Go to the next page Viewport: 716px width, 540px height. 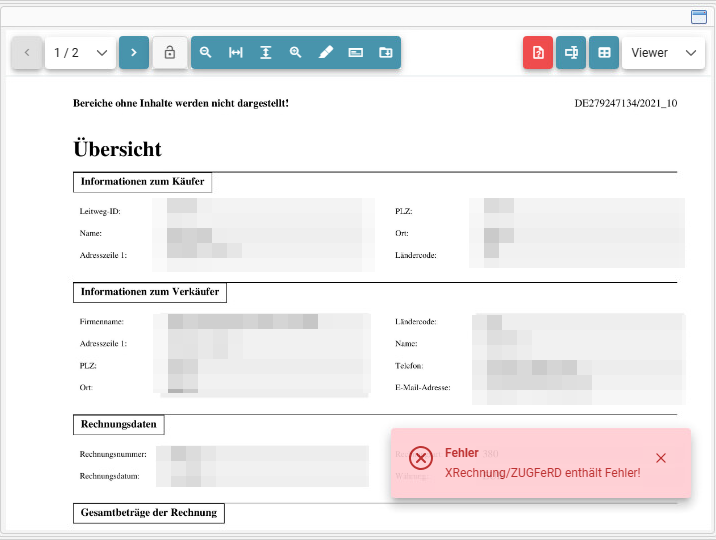click(x=134, y=52)
